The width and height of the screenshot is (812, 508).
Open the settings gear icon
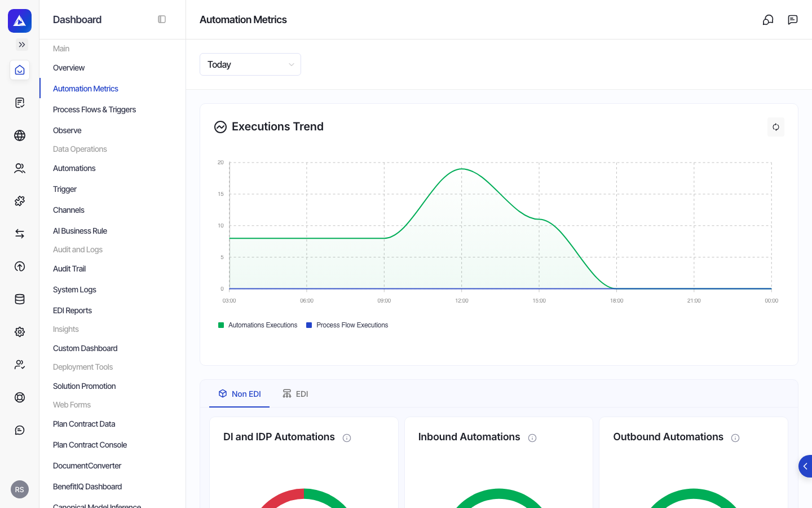click(x=20, y=332)
